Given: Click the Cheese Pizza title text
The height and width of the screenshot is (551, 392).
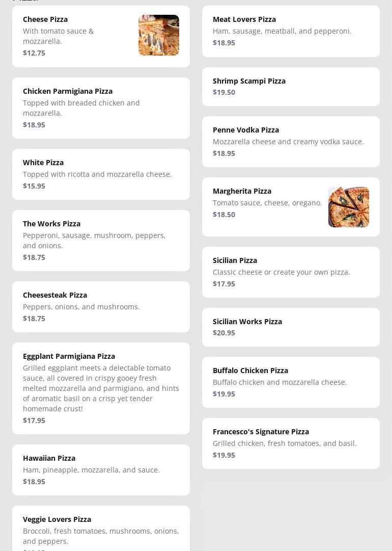Looking at the screenshot, I should click(x=45, y=19).
